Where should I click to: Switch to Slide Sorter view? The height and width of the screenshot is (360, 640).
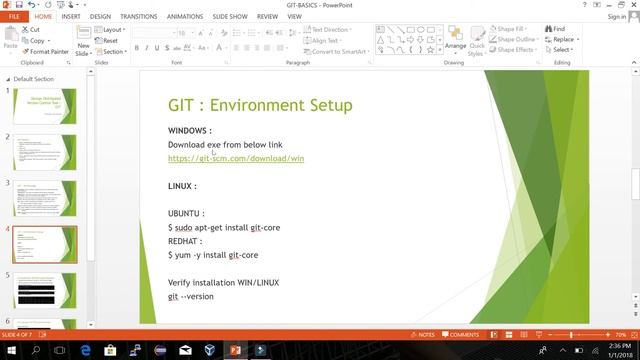pos(509,335)
